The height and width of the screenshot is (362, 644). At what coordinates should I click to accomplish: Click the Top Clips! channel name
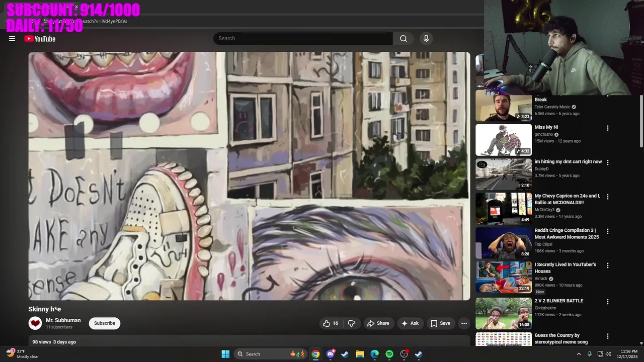(x=543, y=244)
